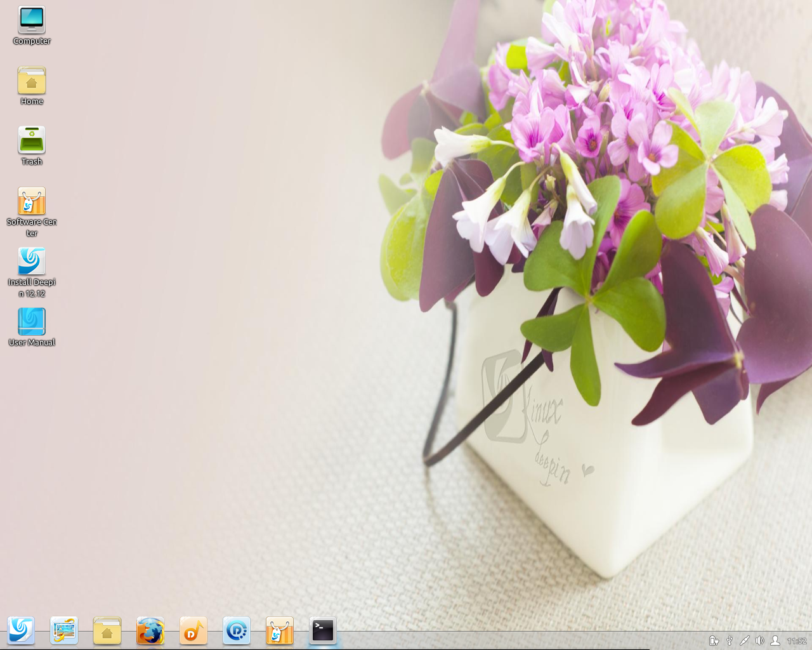Open the USB device tray icon
Image resolution: width=812 pixels, height=650 pixels.
tap(730, 640)
